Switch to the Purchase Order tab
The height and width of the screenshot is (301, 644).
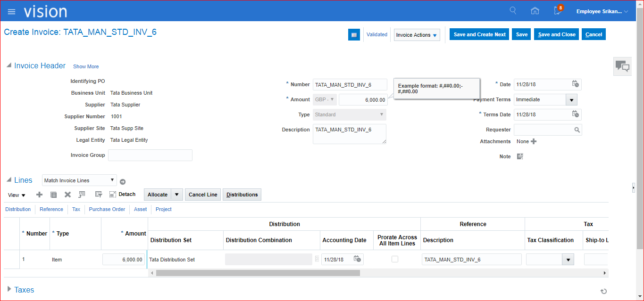point(107,209)
